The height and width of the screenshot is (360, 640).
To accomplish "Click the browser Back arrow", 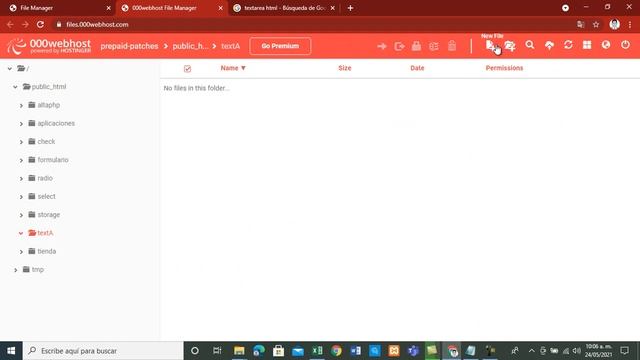I will click(10, 24).
